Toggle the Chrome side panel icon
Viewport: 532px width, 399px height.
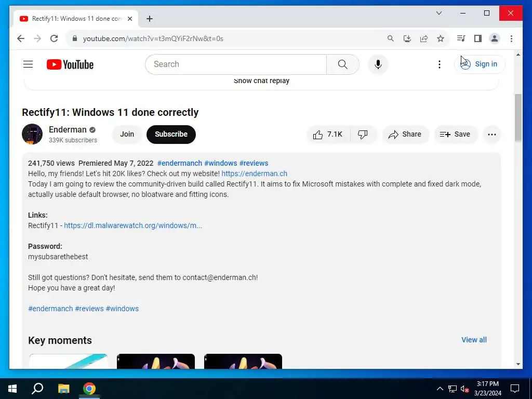[478, 38]
